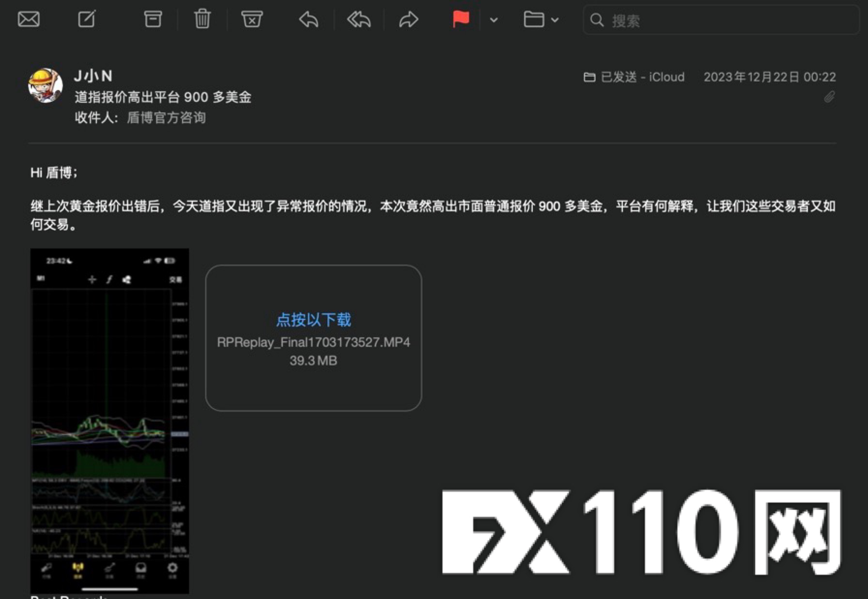868x599 pixels.
Task: Click the sender avatar picture
Action: click(x=45, y=85)
